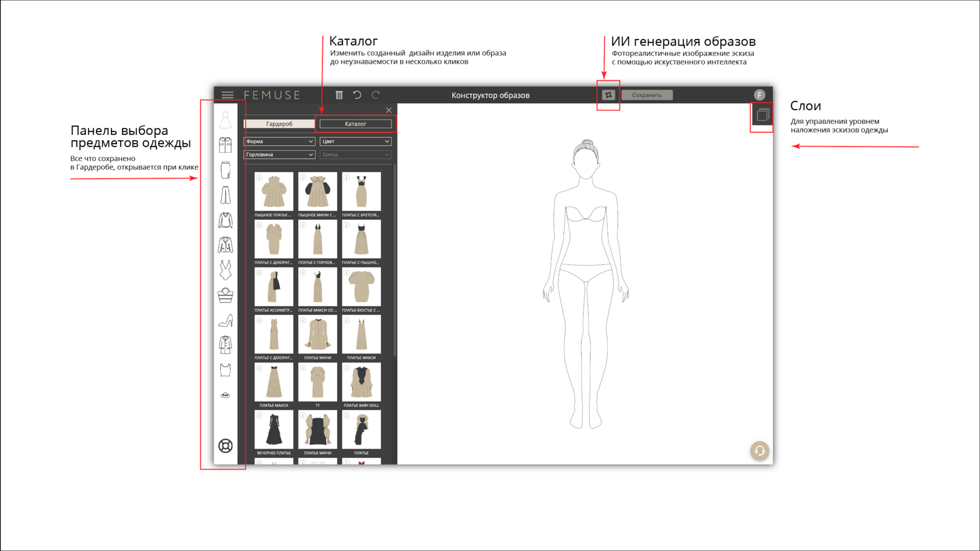This screenshot has width=980, height=551.
Task: Open the support headset chat
Action: click(759, 451)
